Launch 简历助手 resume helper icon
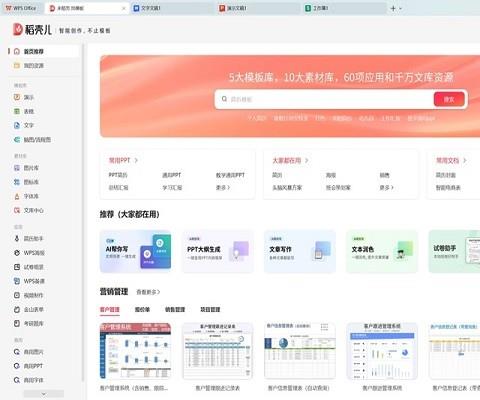Viewport: 480px width, 400px height. pos(17,238)
